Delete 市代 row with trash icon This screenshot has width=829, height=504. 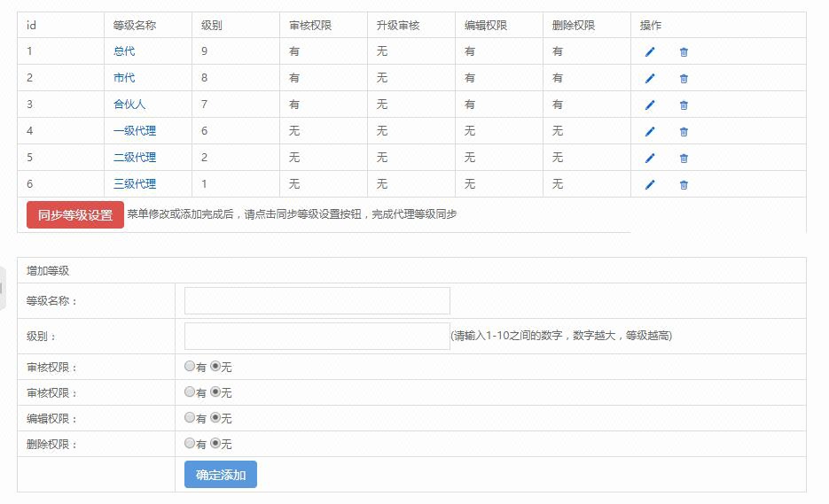[x=684, y=78]
